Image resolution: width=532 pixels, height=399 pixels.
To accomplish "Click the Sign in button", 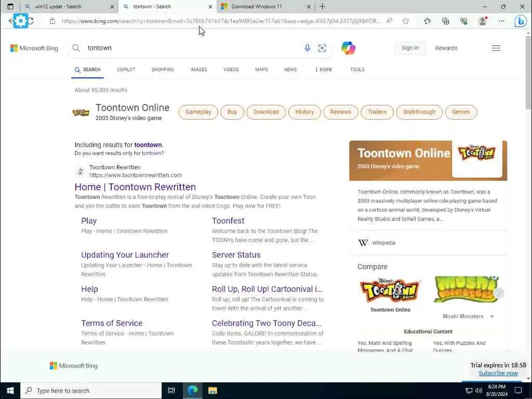I will tap(410, 48).
